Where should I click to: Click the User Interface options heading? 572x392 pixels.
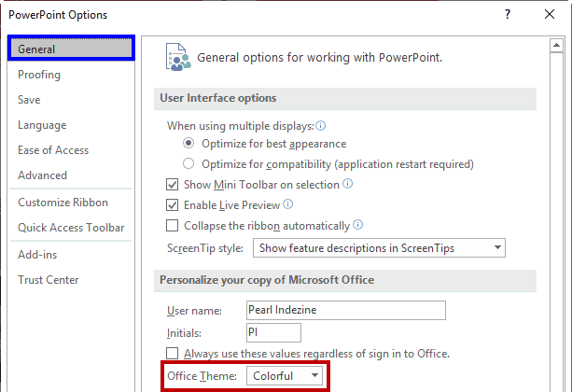tap(217, 98)
